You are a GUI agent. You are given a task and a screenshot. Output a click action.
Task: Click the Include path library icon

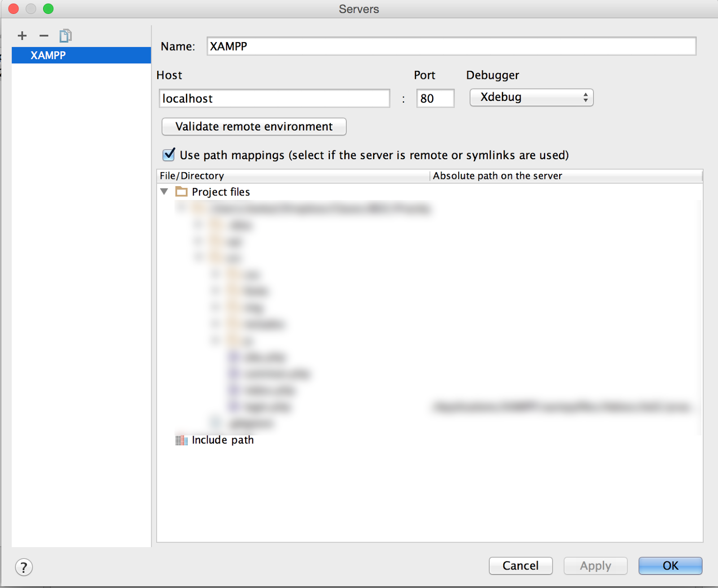[x=181, y=440]
